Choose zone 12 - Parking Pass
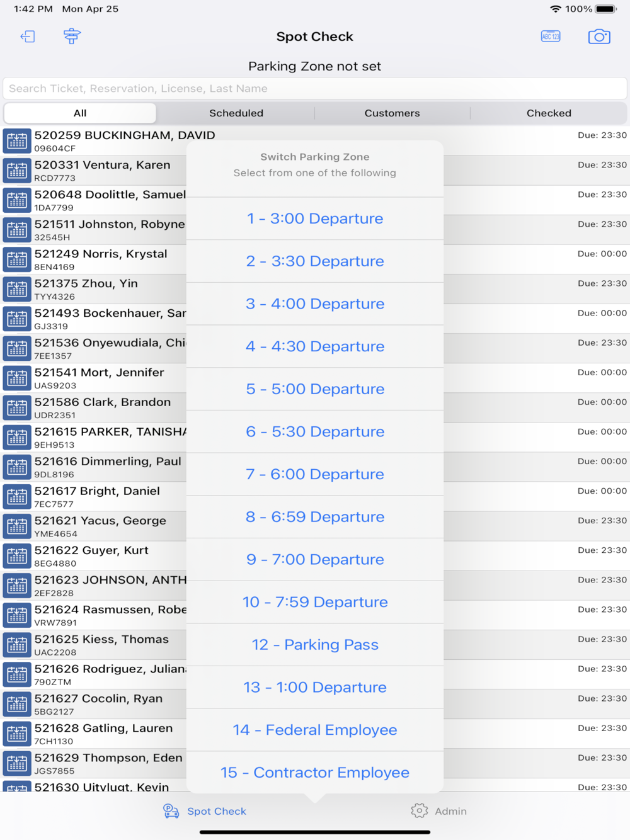Screen dimensions: 630x840 click(315, 645)
